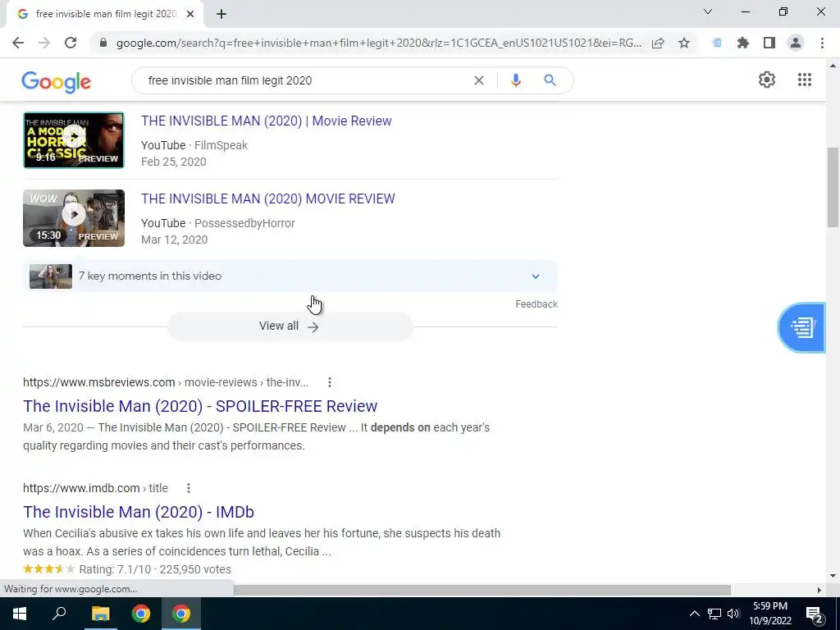
Task: Click the scroll right arrow of horizontal scrollbar
Action: pyautogui.click(x=819, y=590)
